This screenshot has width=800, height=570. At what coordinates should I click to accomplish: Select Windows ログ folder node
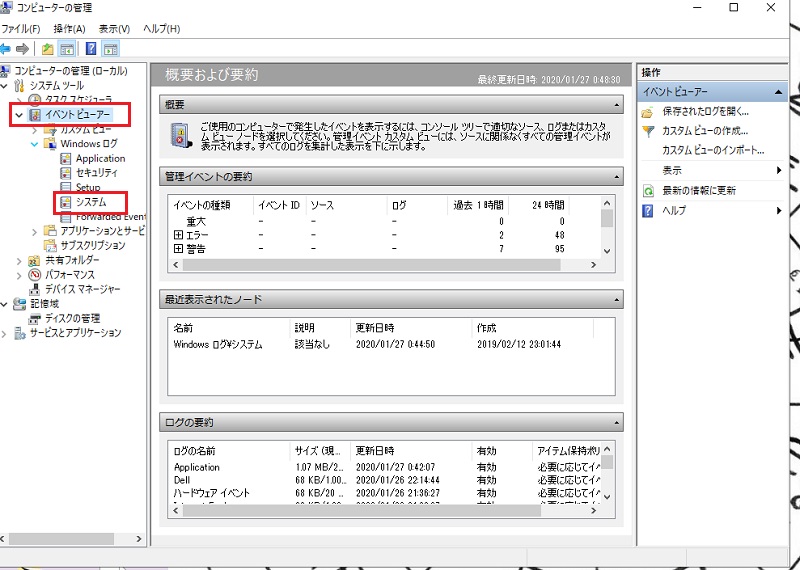(x=88, y=144)
